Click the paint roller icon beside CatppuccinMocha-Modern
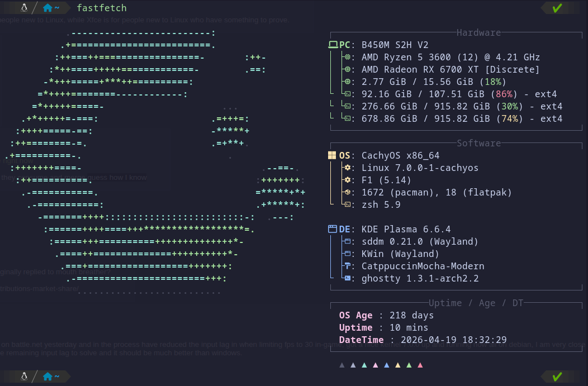Screen dimensions: 588x386 pyautogui.click(x=348, y=266)
